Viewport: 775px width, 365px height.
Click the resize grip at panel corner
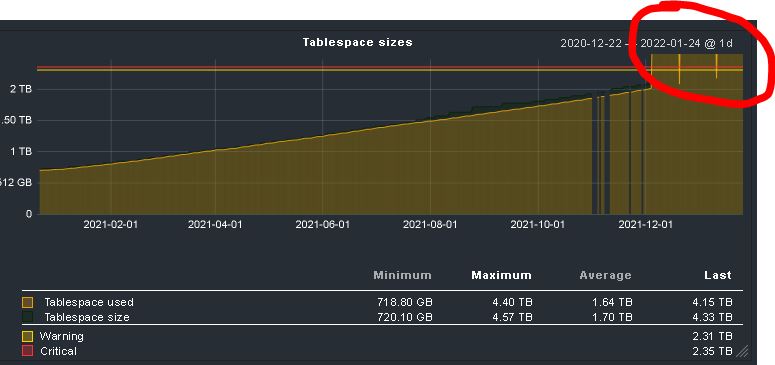coord(742,351)
